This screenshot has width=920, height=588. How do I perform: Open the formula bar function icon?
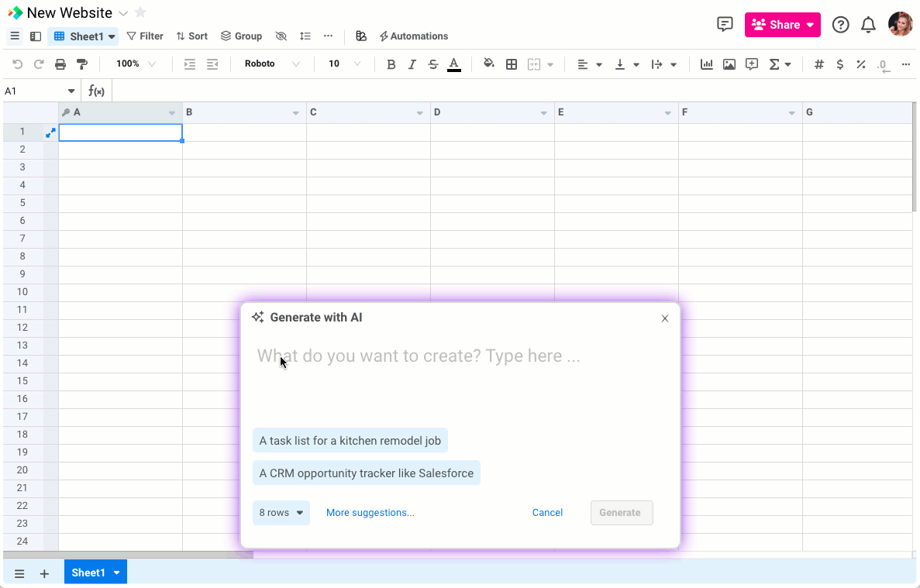pos(96,91)
